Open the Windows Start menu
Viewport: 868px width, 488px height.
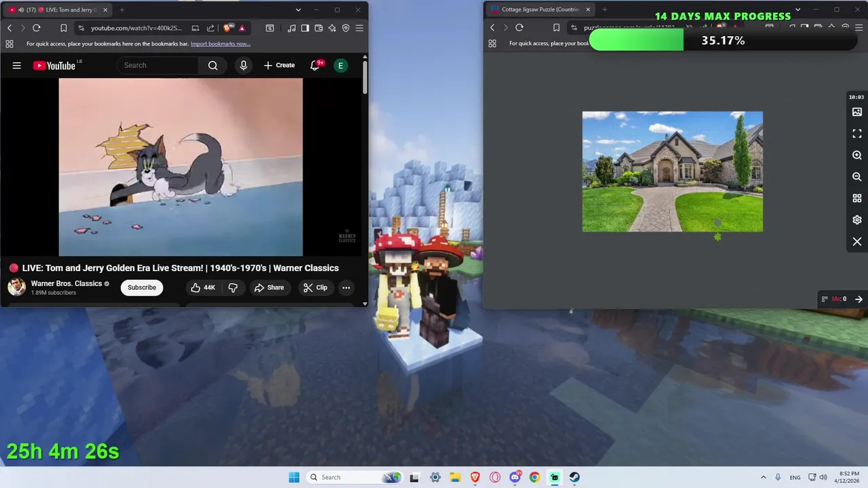[x=294, y=477]
